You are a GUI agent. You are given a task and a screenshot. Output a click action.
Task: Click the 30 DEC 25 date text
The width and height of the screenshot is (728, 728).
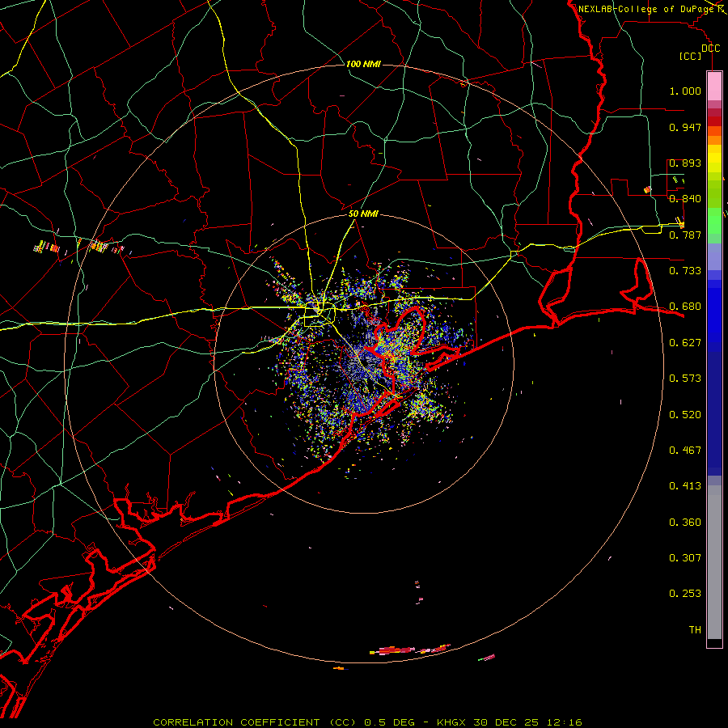(x=506, y=722)
